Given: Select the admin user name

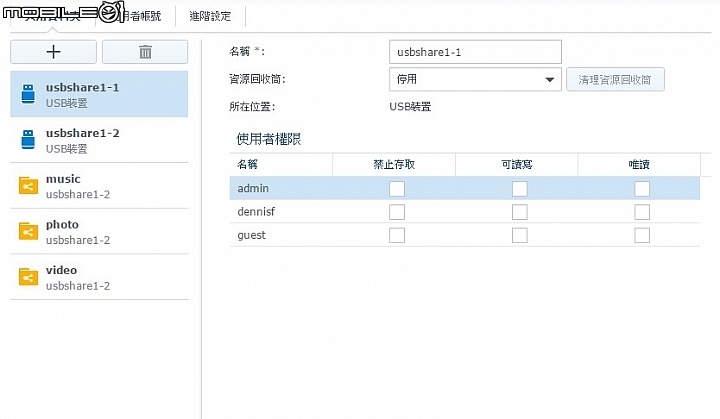Looking at the screenshot, I should click(253, 188).
